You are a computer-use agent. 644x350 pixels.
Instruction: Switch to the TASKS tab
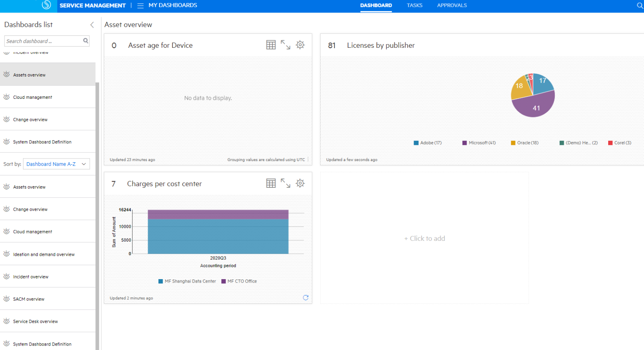click(414, 5)
